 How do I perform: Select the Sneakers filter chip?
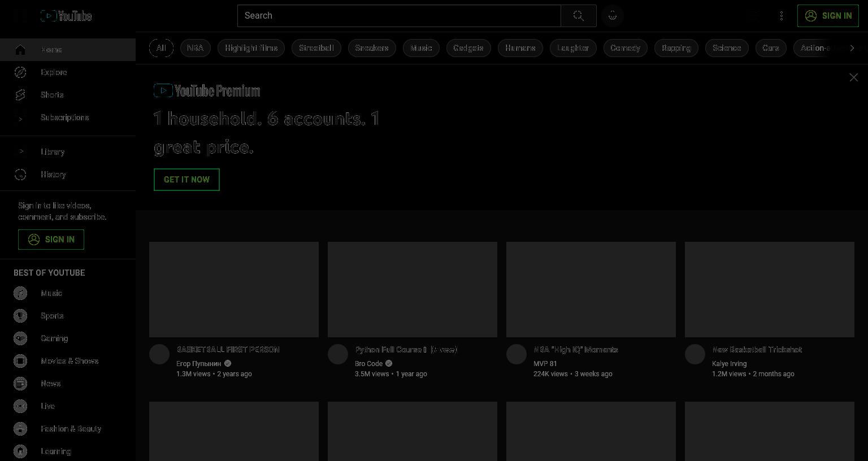pos(372,48)
